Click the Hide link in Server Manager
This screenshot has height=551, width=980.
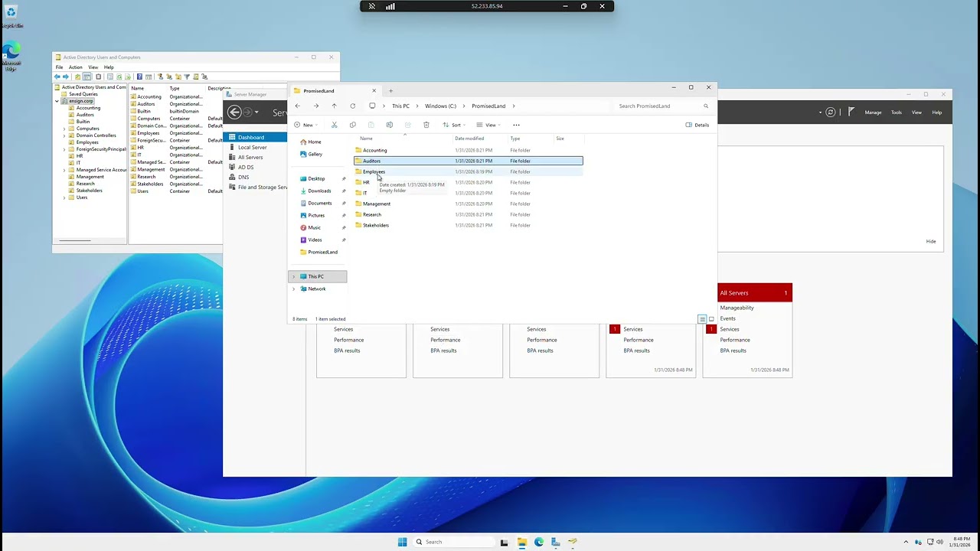pos(931,241)
